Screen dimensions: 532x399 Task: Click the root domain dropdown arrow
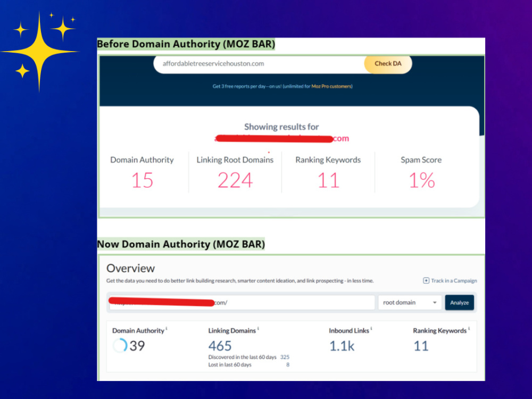point(435,303)
